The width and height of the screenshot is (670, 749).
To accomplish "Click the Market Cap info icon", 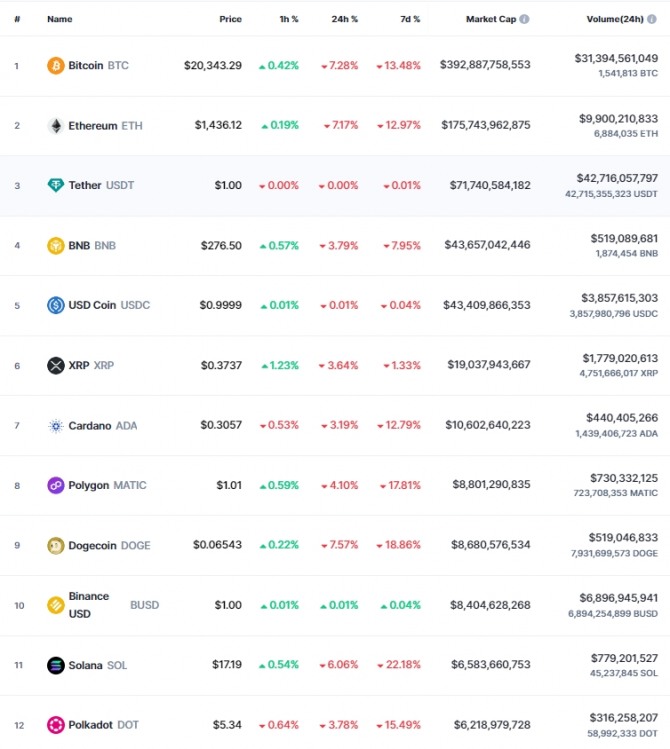I will point(524,19).
